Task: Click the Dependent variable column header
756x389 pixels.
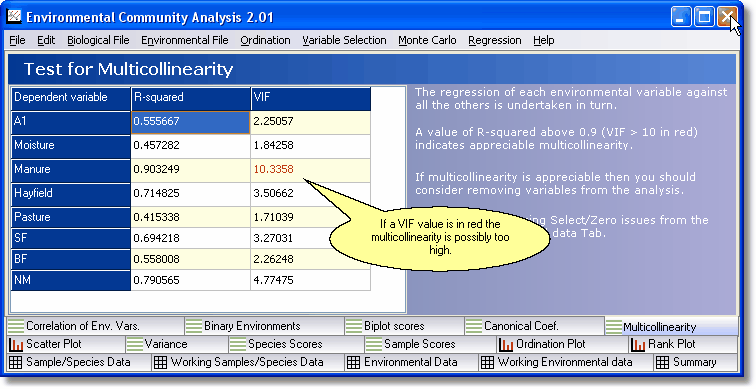Action: point(71,98)
